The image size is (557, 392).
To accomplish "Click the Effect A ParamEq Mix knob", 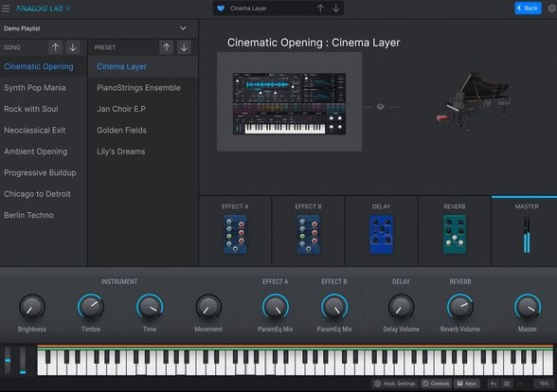I will pos(276,307).
